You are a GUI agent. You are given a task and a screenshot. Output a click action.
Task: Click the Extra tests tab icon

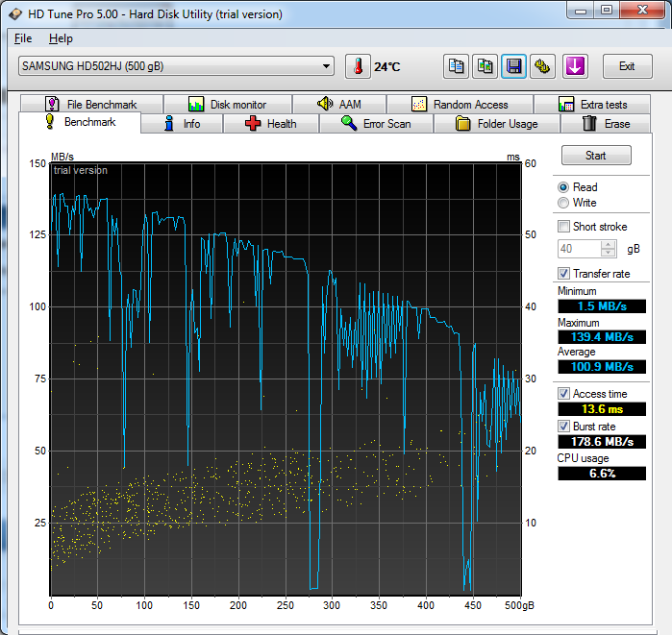[x=566, y=104]
